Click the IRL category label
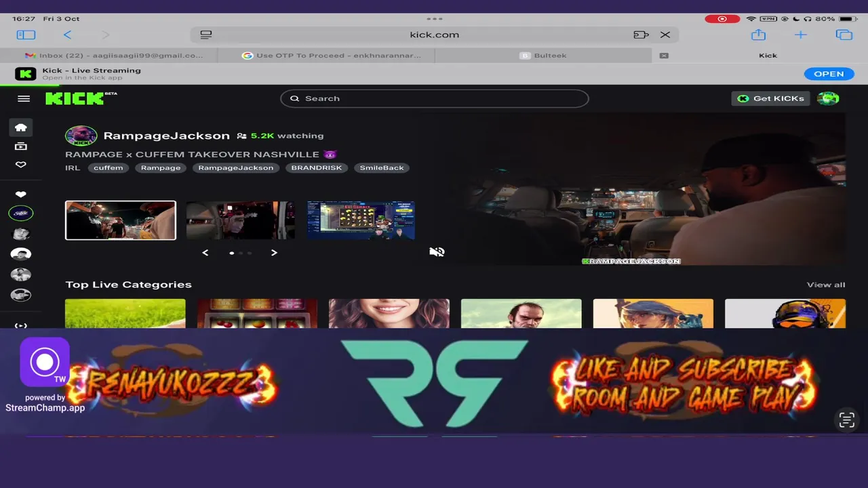The image size is (868, 488). tap(73, 167)
